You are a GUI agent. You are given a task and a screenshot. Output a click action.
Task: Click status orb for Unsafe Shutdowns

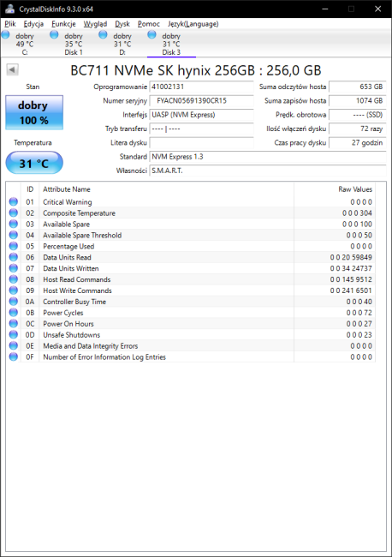click(x=14, y=334)
